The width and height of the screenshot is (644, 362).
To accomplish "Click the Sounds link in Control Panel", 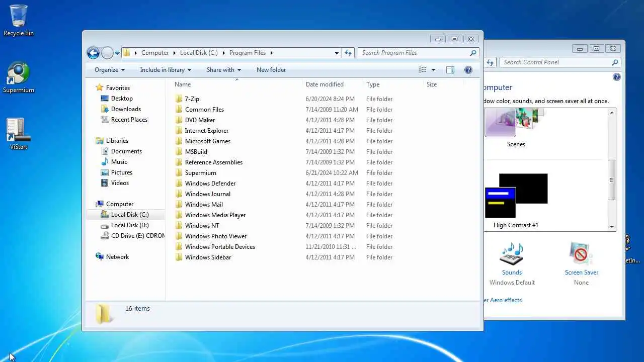I will [x=512, y=273].
